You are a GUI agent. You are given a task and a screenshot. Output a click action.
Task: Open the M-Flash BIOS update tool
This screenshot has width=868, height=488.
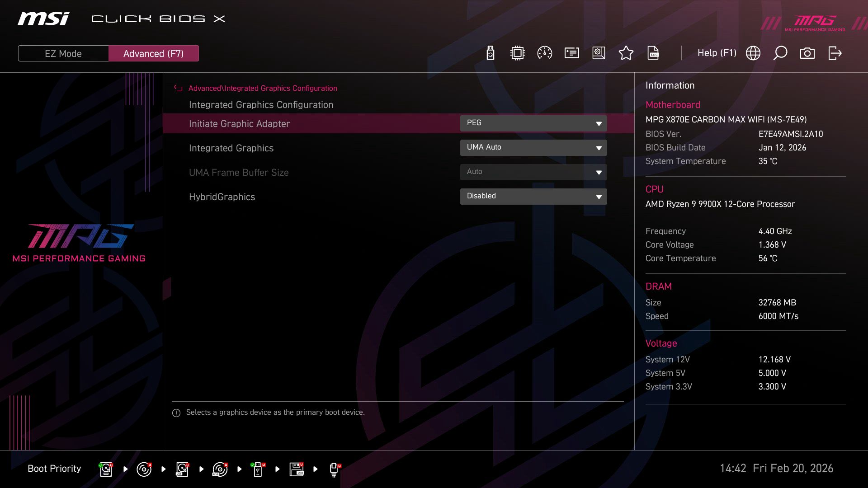click(x=490, y=53)
